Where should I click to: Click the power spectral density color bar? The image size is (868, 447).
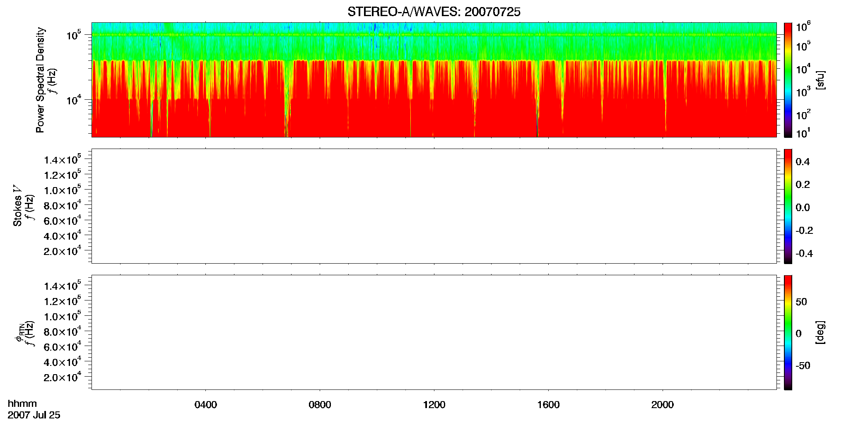click(788, 80)
